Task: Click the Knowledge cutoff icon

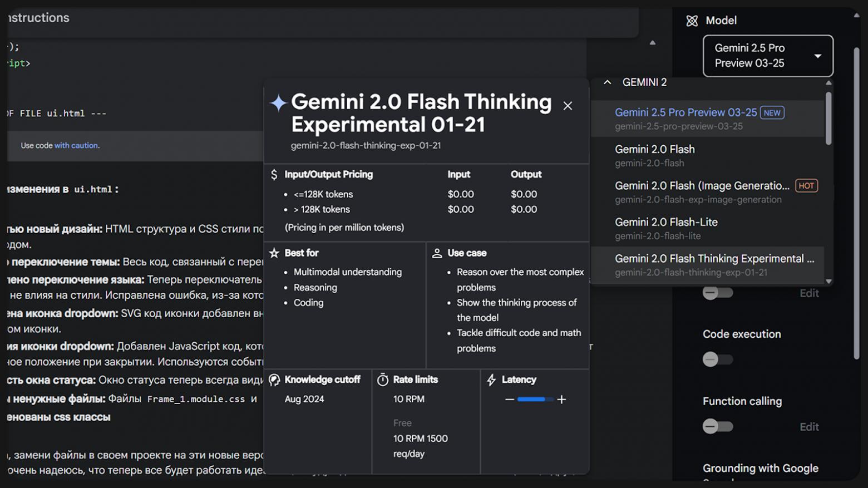Action: click(x=274, y=380)
